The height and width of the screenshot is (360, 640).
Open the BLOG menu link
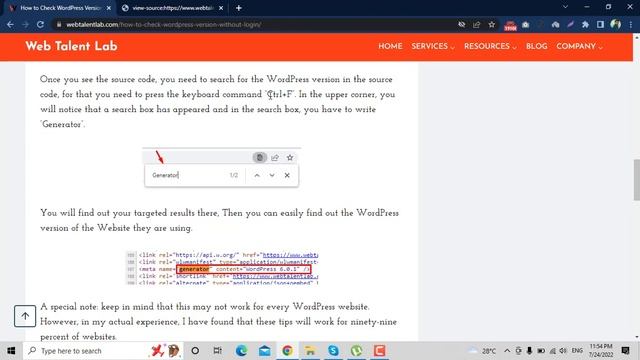coord(536,46)
